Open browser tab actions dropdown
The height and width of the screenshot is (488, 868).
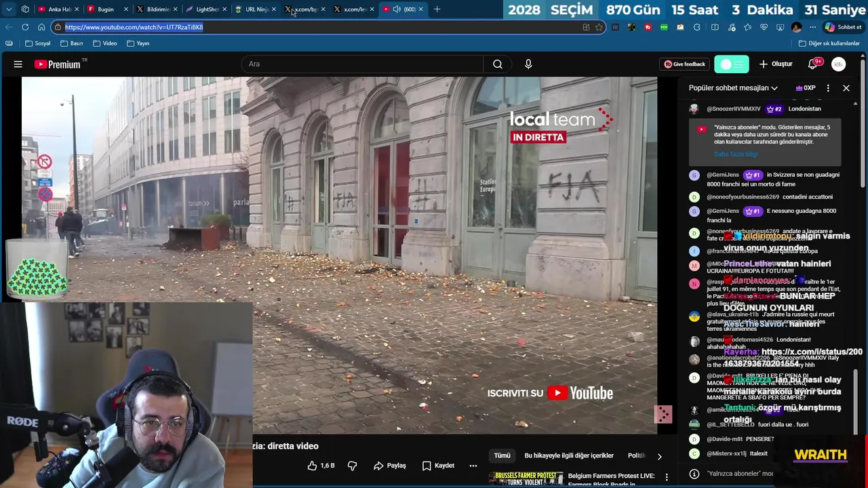click(x=9, y=9)
